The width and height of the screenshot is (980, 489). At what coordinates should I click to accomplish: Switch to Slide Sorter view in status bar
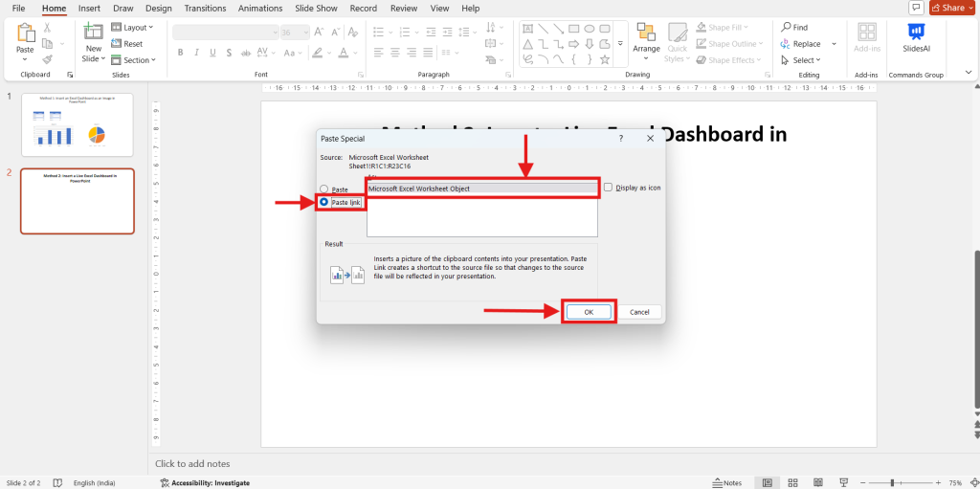(792, 482)
